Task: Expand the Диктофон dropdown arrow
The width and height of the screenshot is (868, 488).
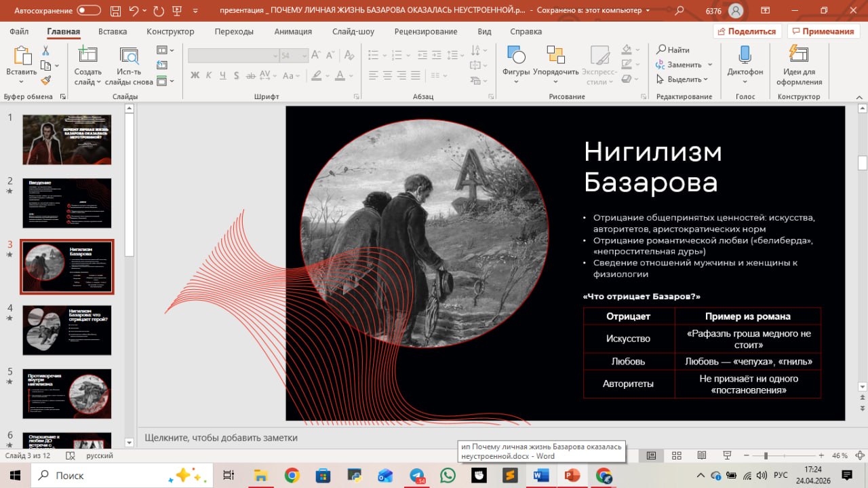Action: 745,82
